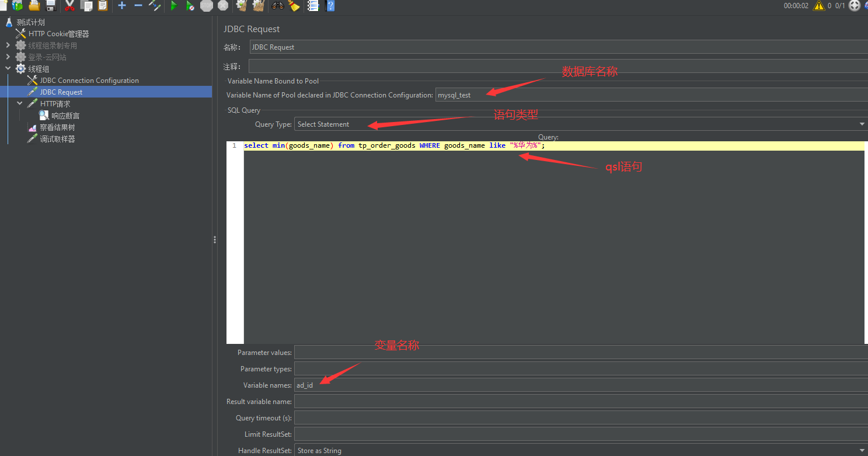Select the 线程组 thread group node
Screen dimensions: 868x456
(39, 69)
